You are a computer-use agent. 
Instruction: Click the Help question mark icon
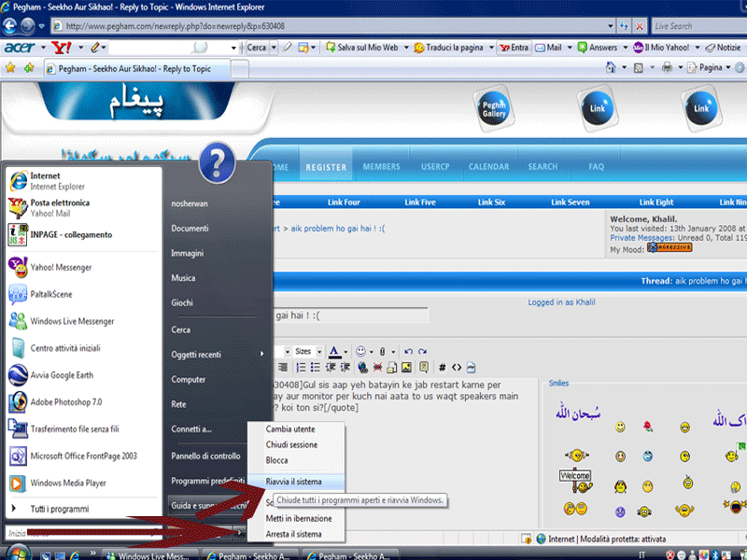tap(217, 163)
